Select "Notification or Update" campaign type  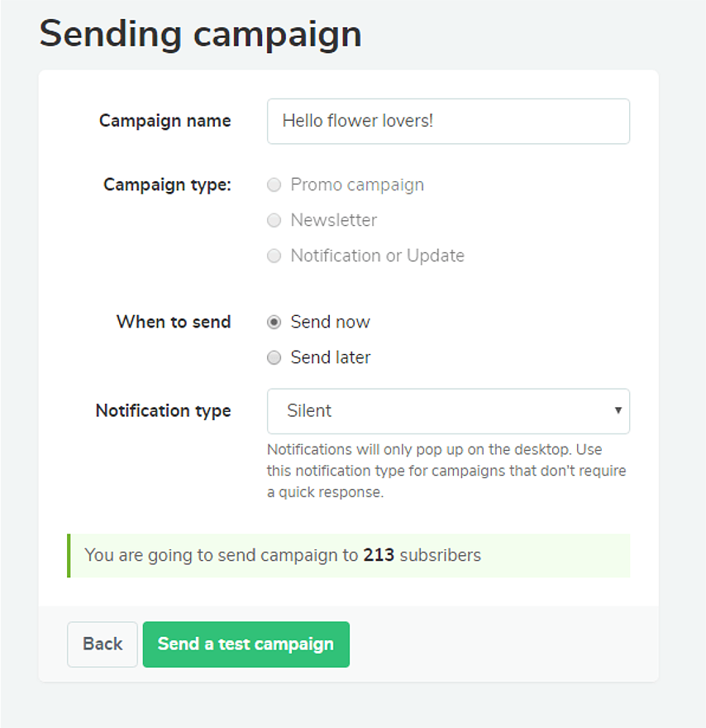click(x=274, y=256)
